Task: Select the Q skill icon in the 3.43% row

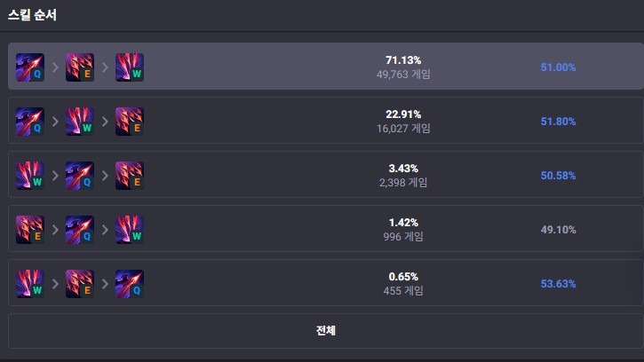Action: point(80,176)
